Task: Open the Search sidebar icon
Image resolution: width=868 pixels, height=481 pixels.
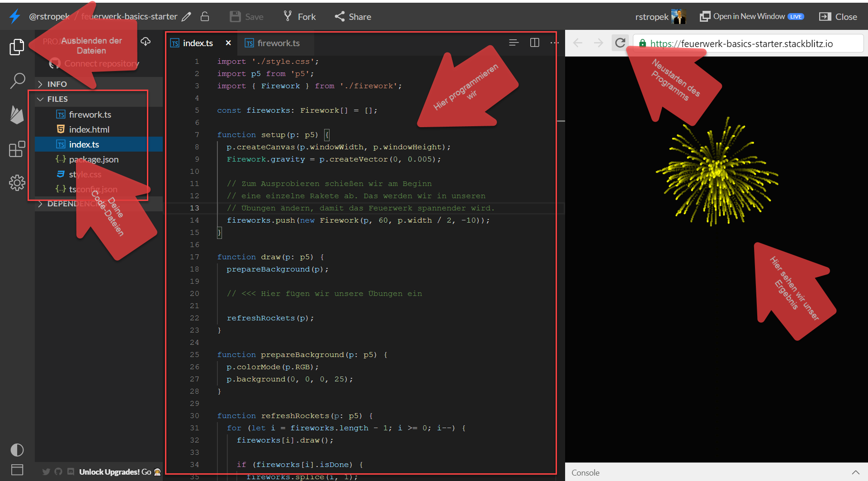Action: [17, 81]
